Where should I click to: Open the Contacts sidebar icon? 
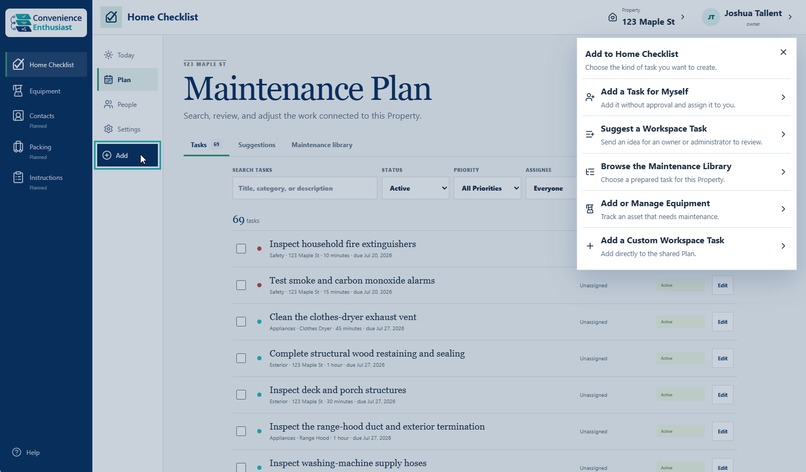[x=18, y=116]
